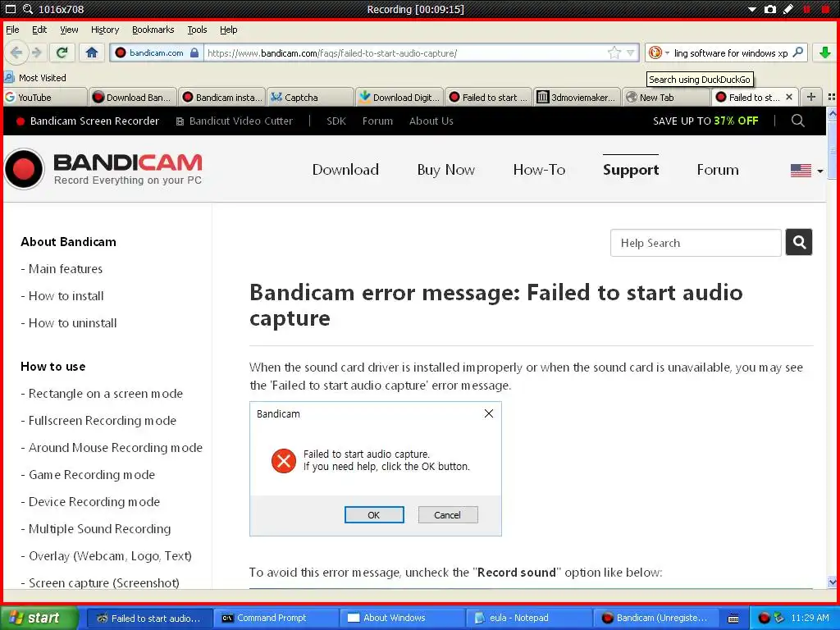Open the Most Visited bookmarks folder
The width and height of the screenshot is (840, 630).
click(35, 78)
